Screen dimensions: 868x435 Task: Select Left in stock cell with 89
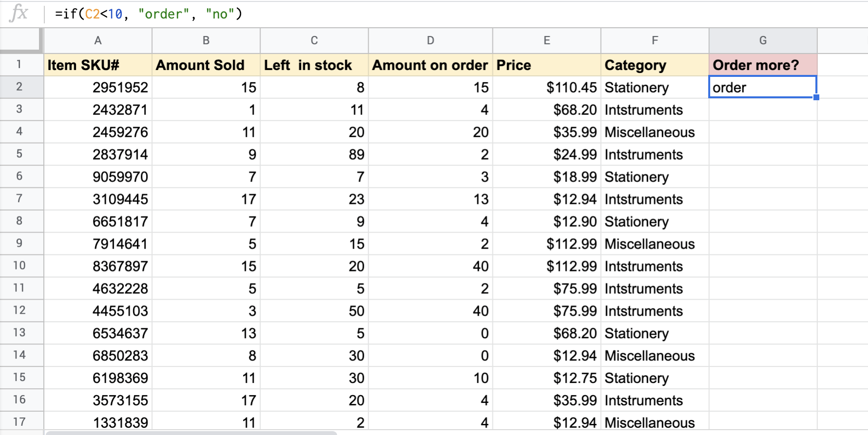[x=314, y=154]
